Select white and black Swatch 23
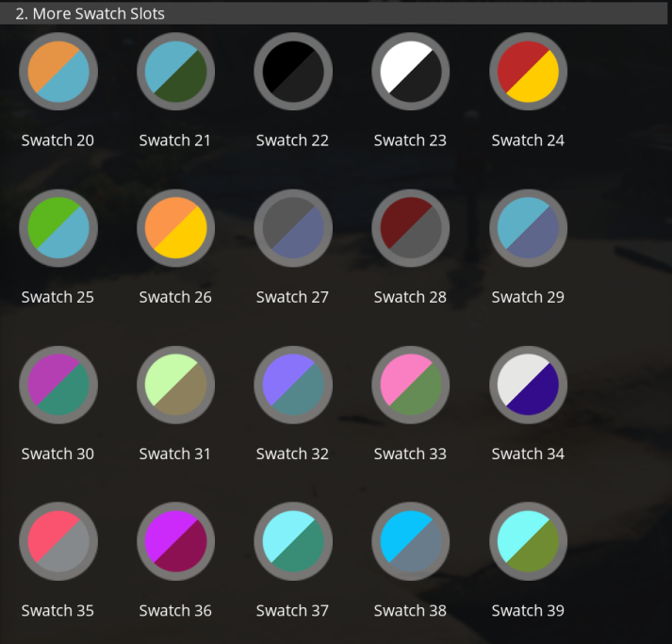 click(410, 72)
